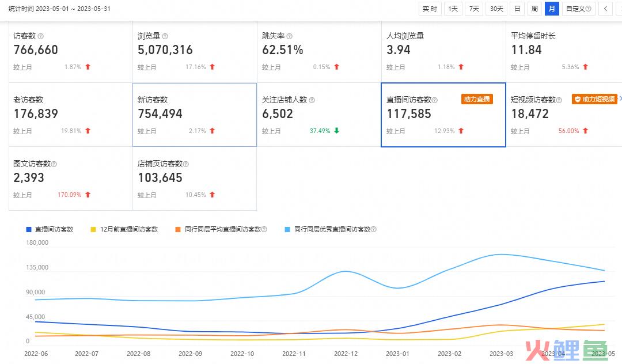This screenshot has height=364, width=622.
Task: Select the 新访客数 metric card
Action: click(x=194, y=114)
